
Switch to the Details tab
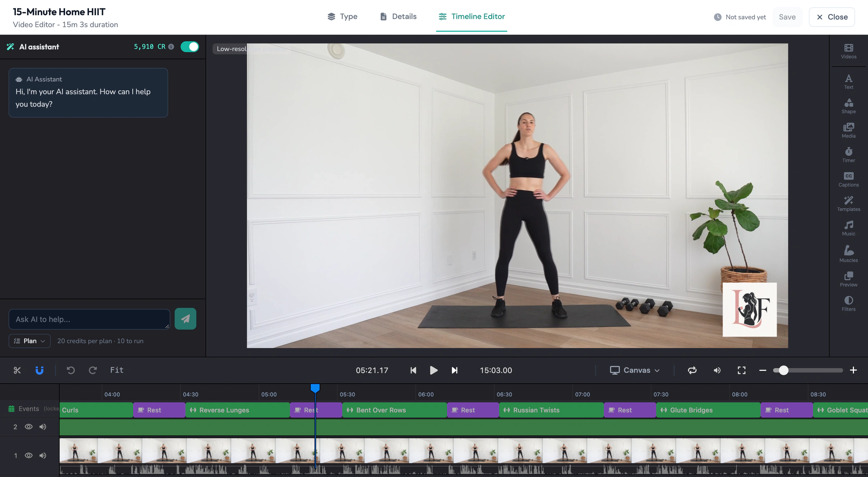coord(398,17)
